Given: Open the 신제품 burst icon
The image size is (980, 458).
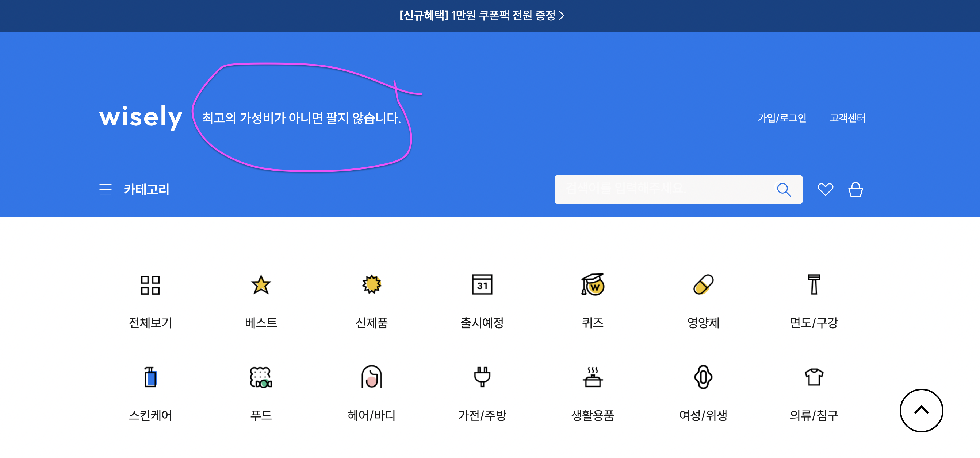Looking at the screenshot, I should click(x=371, y=285).
